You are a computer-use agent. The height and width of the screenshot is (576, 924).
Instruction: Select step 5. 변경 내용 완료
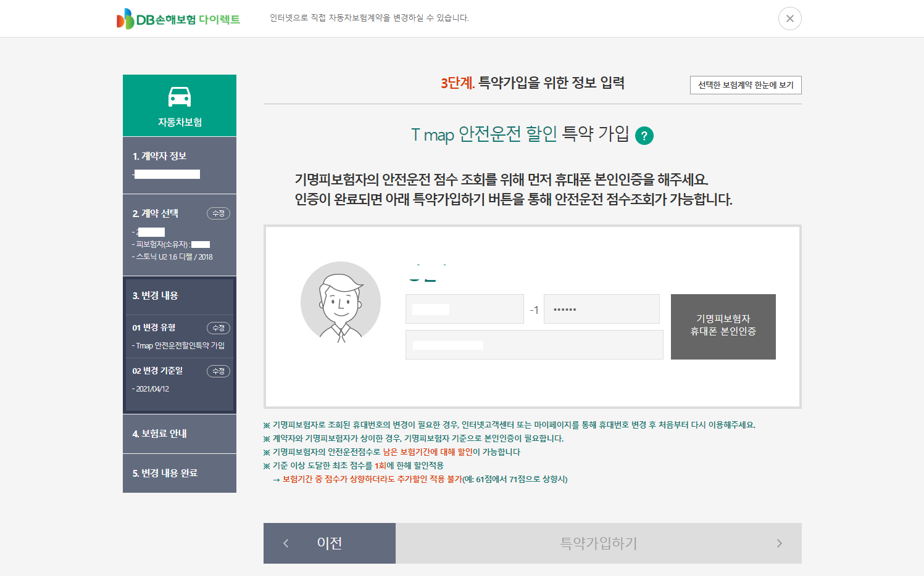pos(180,473)
